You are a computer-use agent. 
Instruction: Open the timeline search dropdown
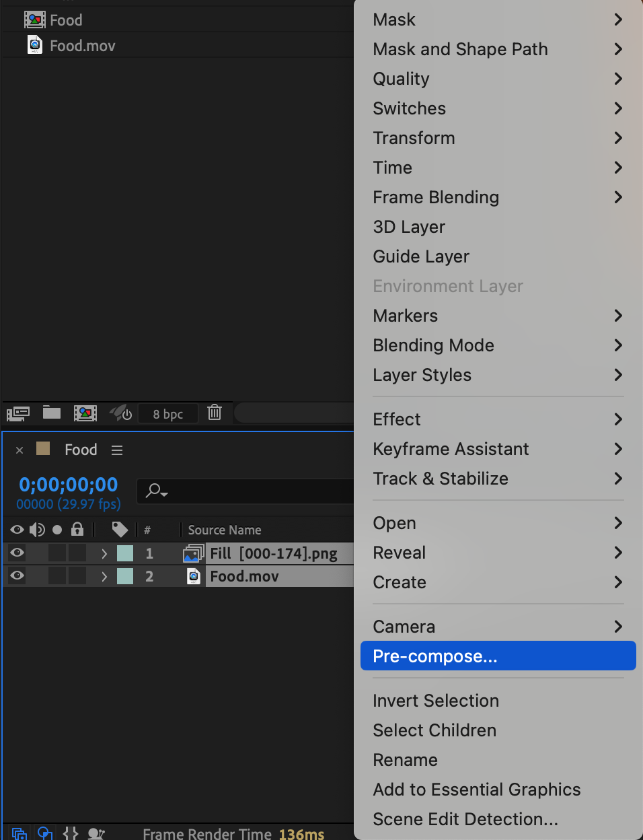(157, 491)
